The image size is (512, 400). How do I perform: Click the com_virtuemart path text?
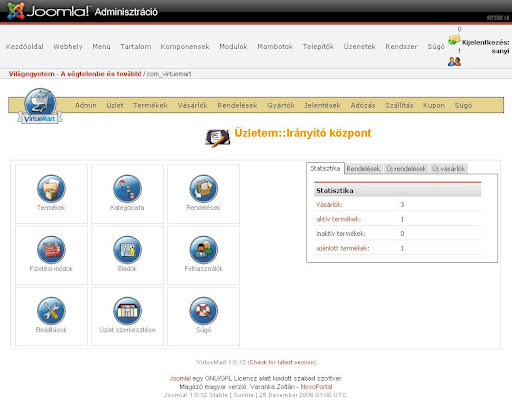pos(169,74)
